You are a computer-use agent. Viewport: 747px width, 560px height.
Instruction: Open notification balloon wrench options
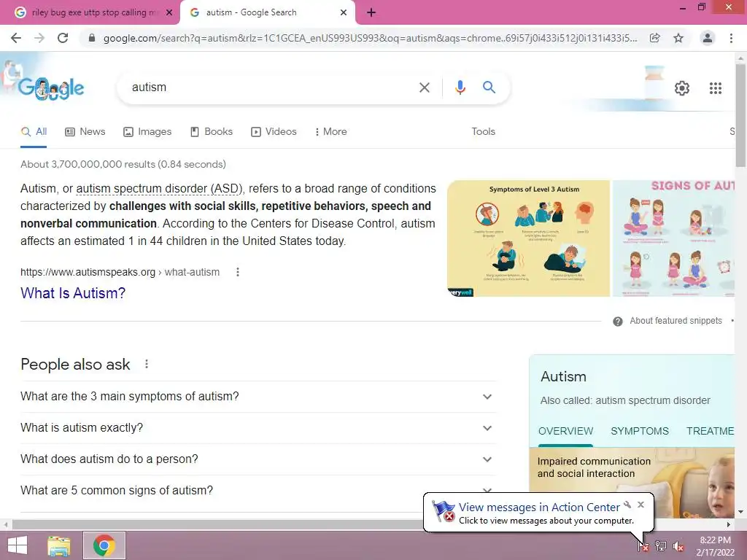[627, 505]
